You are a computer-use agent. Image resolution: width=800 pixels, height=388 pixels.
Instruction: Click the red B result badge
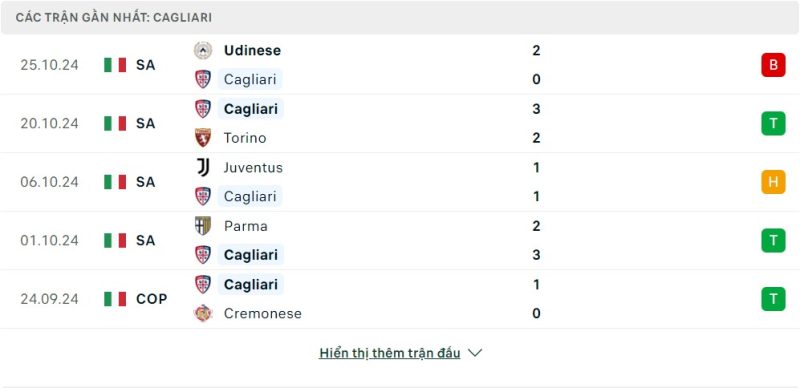pos(773,65)
